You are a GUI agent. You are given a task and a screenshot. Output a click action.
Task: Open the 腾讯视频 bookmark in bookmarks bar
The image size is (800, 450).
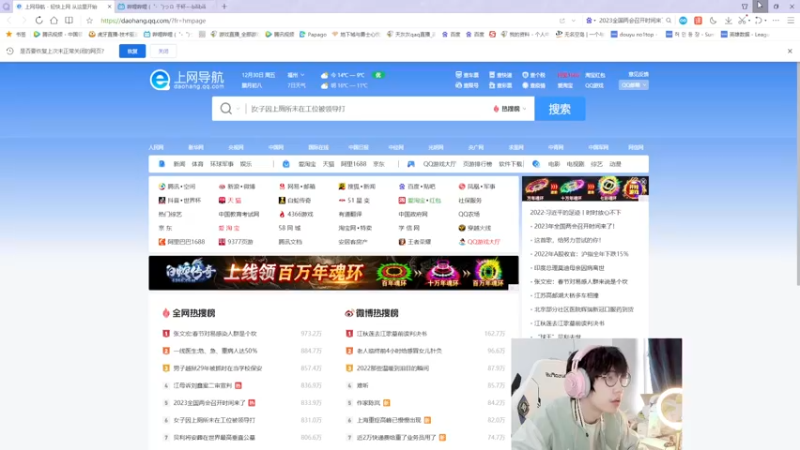280,34
